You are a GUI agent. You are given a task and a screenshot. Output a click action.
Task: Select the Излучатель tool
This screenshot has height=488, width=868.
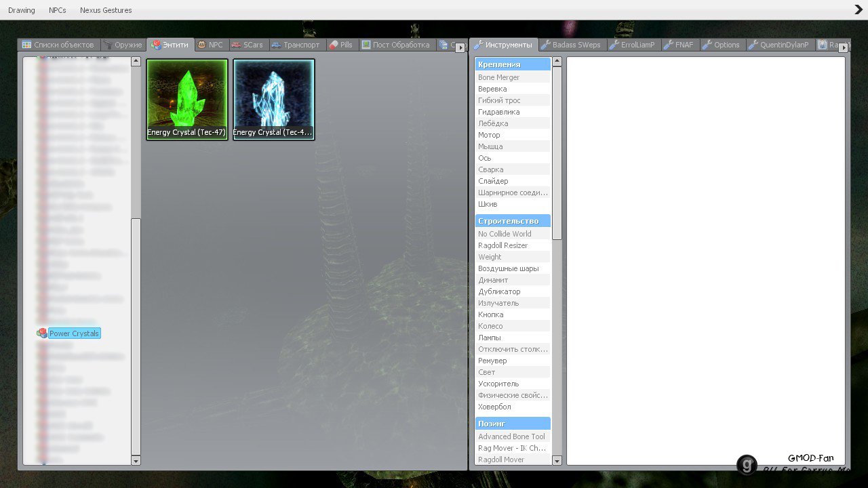coord(513,303)
